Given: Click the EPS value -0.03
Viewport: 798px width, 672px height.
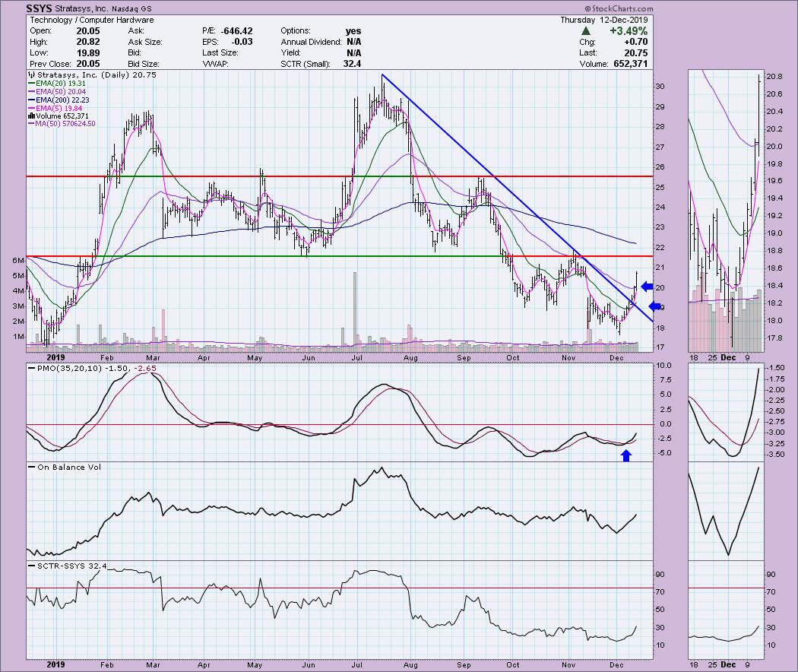Looking at the screenshot, I should coord(242,42).
